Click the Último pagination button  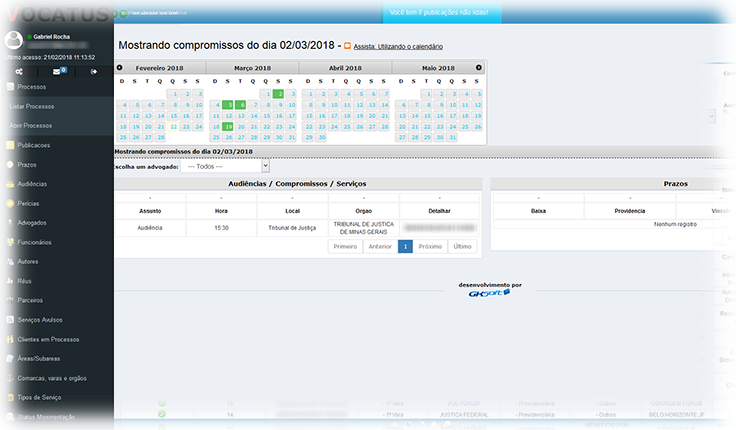pyautogui.click(x=462, y=246)
